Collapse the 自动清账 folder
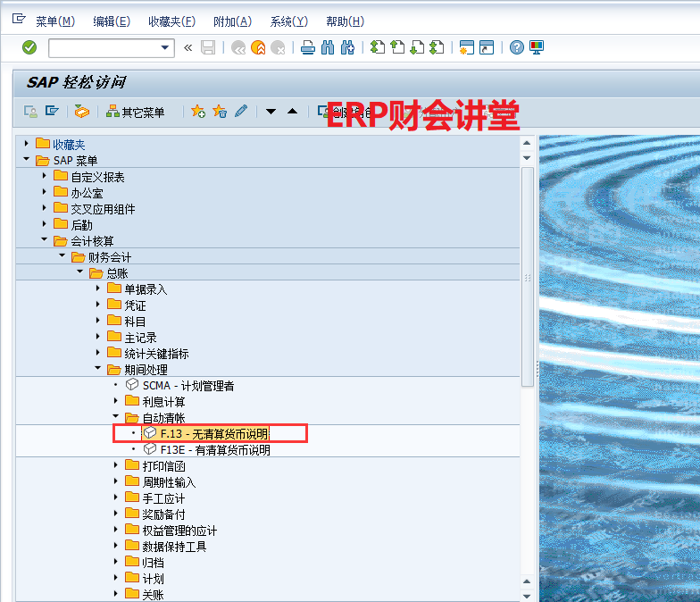700x602 pixels. pos(116,417)
